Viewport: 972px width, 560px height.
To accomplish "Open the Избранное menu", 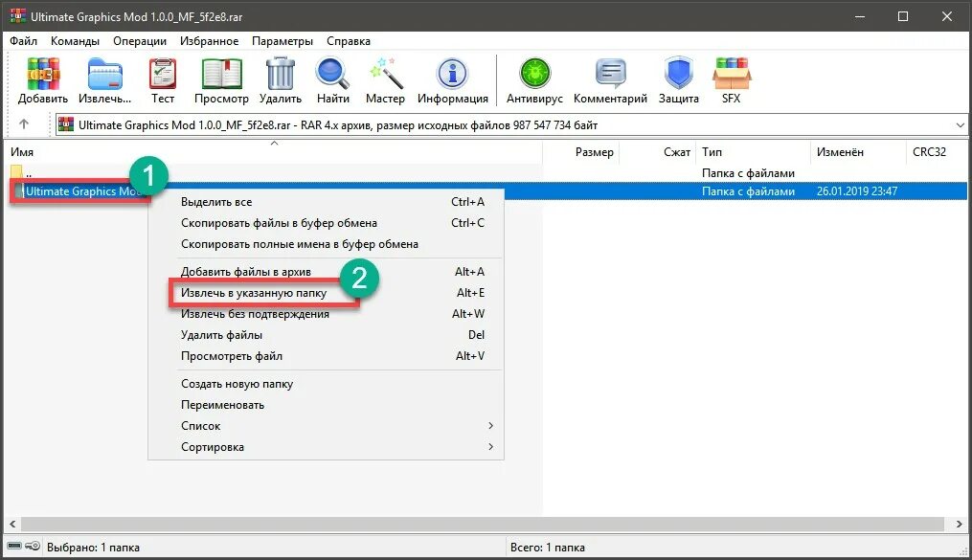I will (x=209, y=41).
